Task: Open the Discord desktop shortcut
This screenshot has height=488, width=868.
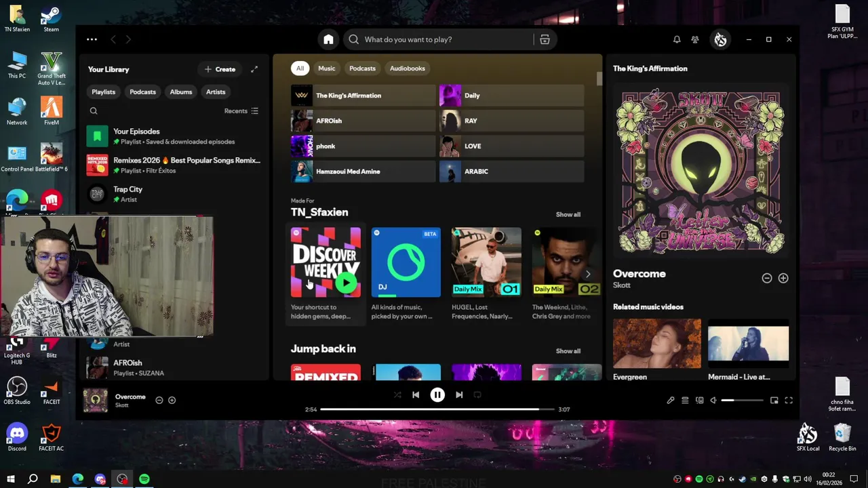Action: [x=17, y=437]
